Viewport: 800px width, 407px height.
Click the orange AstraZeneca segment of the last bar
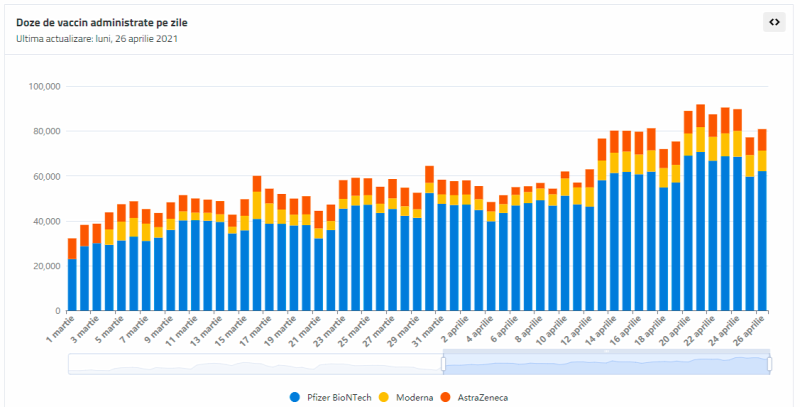pyautogui.click(x=762, y=140)
